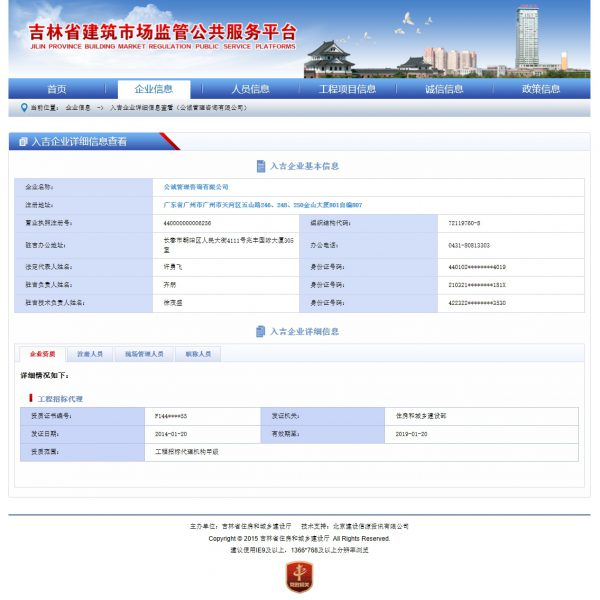This screenshot has height=600, width=600.
Task: Switch to the 注册人员 tab
Action: point(90,354)
